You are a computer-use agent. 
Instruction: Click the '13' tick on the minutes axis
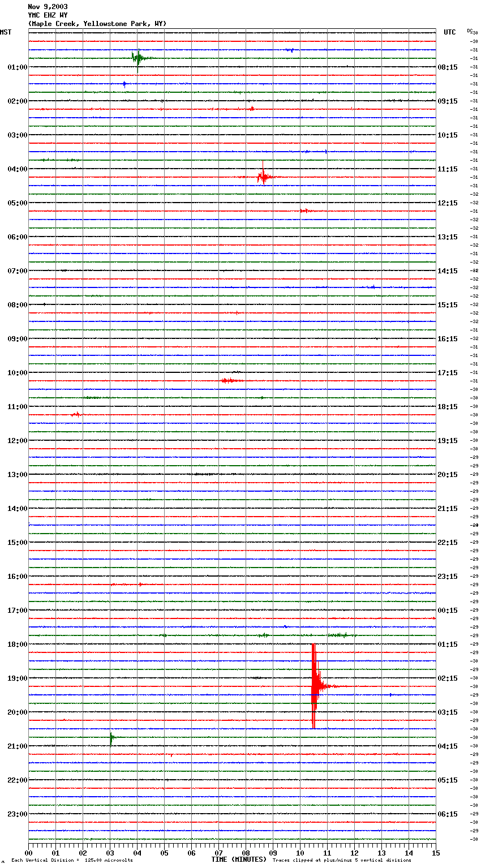[381, 853]
